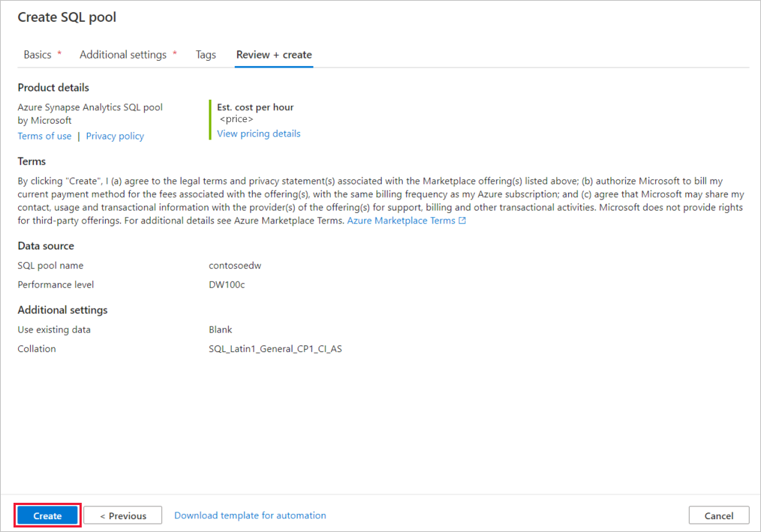Click Download template for automation

click(x=250, y=515)
